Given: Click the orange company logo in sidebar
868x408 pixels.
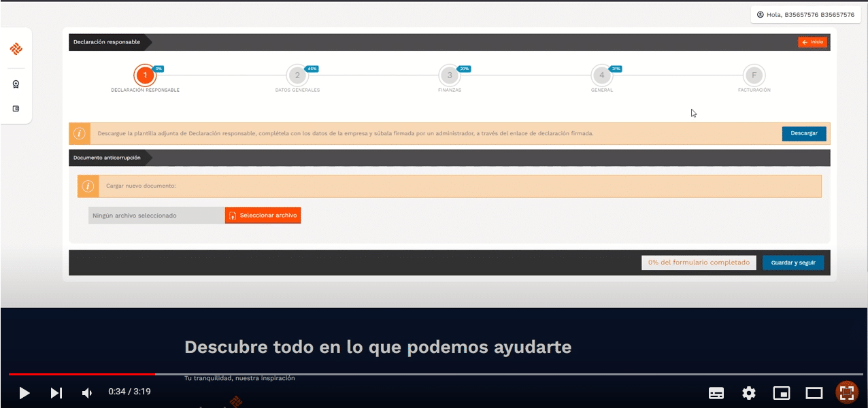Looking at the screenshot, I should (x=16, y=49).
